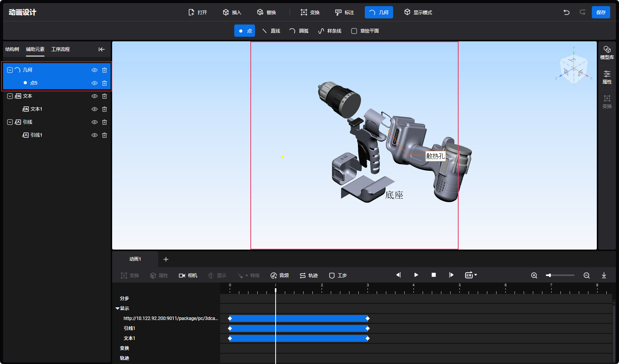Delete the 点5 geometry item
Screen dimensions: 619x364
pyautogui.click(x=105, y=83)
